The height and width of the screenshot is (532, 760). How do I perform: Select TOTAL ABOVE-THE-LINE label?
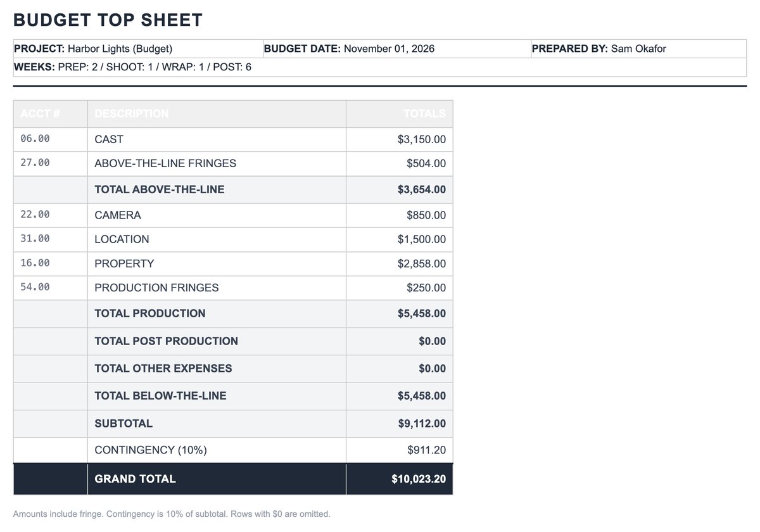pos(160,189)
